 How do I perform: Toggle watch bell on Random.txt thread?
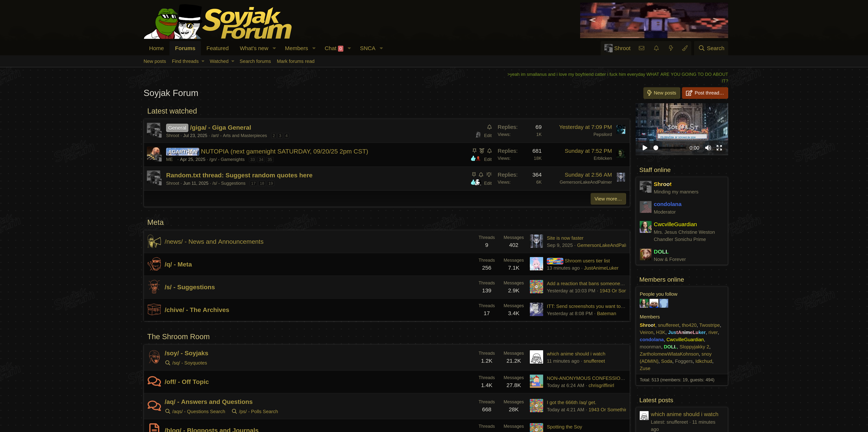point(481,175)
